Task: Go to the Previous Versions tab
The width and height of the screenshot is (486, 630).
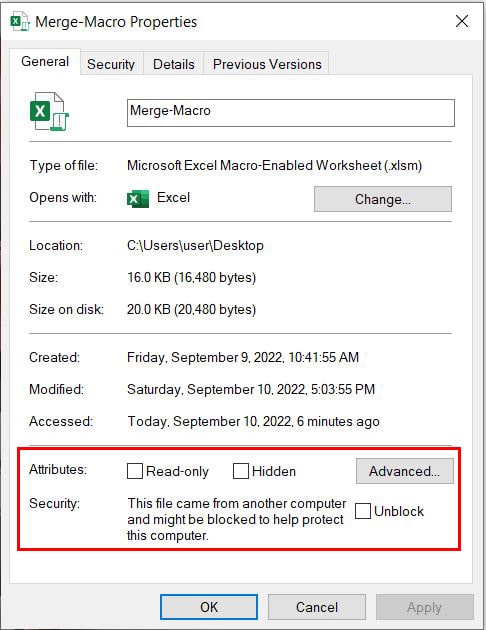Action: 267,64
